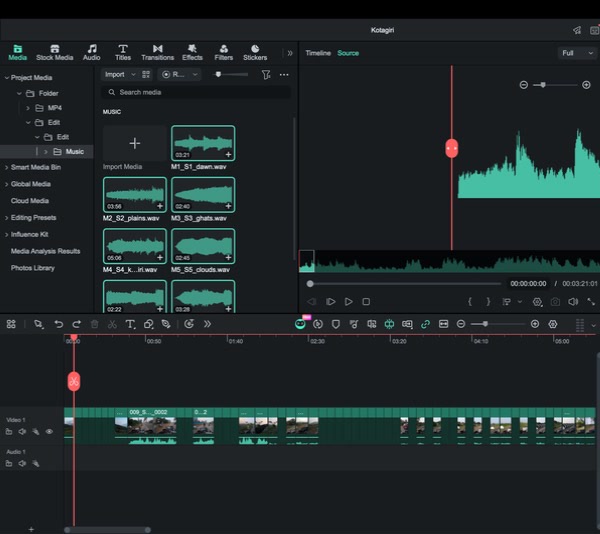
Task: Set the mark-out point bracket
Action: pyautogui.click(x=488, y=302)
